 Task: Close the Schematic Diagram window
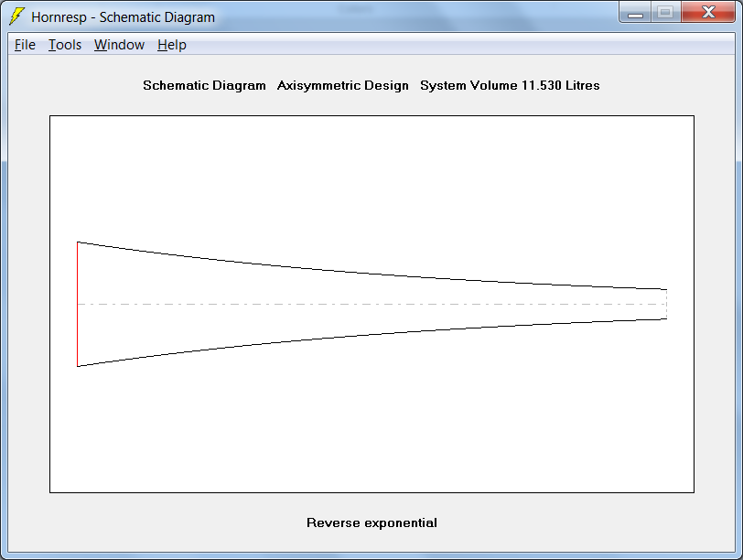click(x=708, y=12)
